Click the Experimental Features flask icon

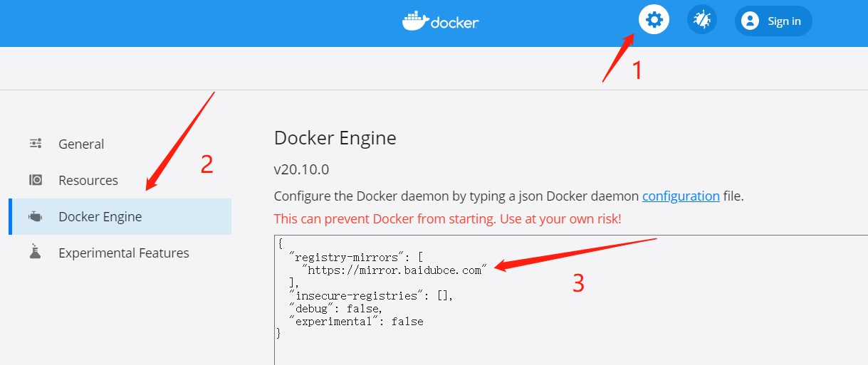click(x=36, y=253)
